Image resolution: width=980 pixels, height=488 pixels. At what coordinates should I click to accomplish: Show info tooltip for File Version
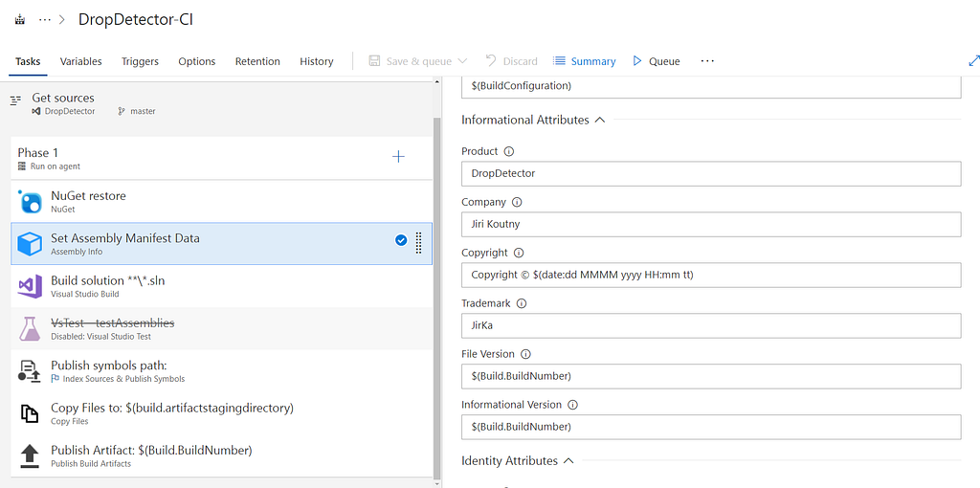525,354
